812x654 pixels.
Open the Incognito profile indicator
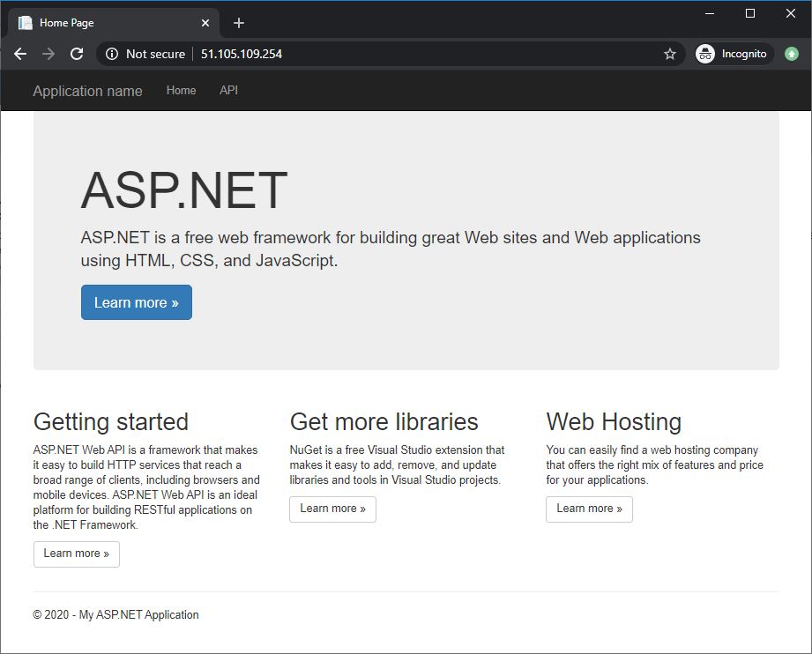tap(734, 54)
